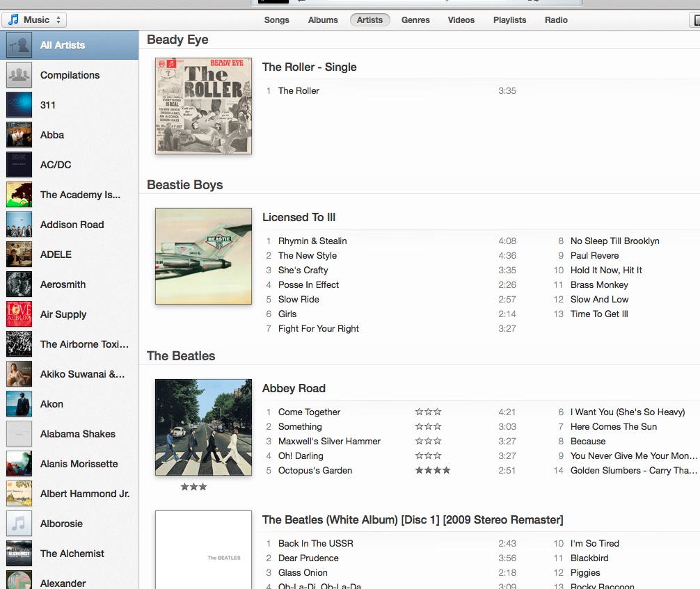Click The Roller single album cover
Image resolution: width=700 pixels, height=589 pixels.
[204, 106]
